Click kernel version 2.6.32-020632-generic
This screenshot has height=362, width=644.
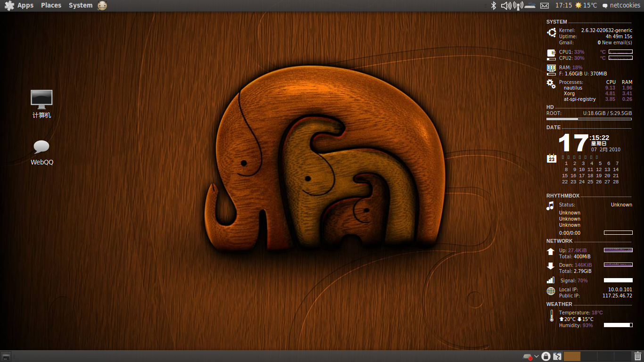pos(607,30)
